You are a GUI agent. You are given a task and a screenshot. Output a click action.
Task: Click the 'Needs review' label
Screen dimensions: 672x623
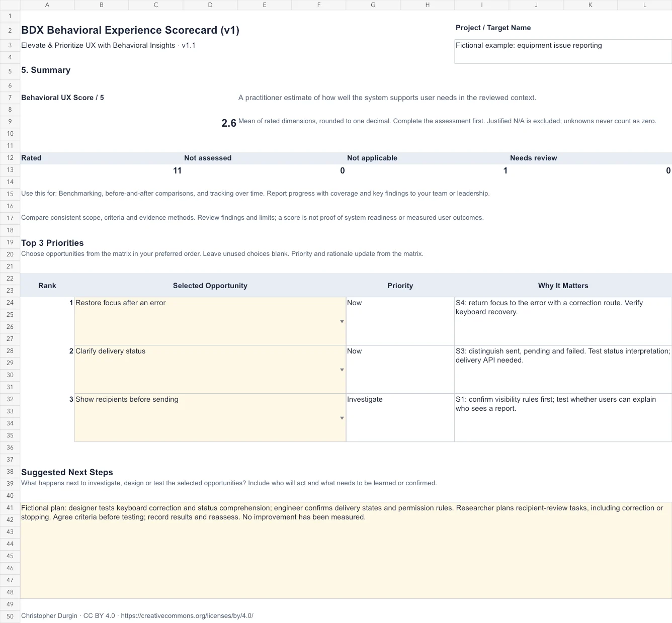coord(534,158)
